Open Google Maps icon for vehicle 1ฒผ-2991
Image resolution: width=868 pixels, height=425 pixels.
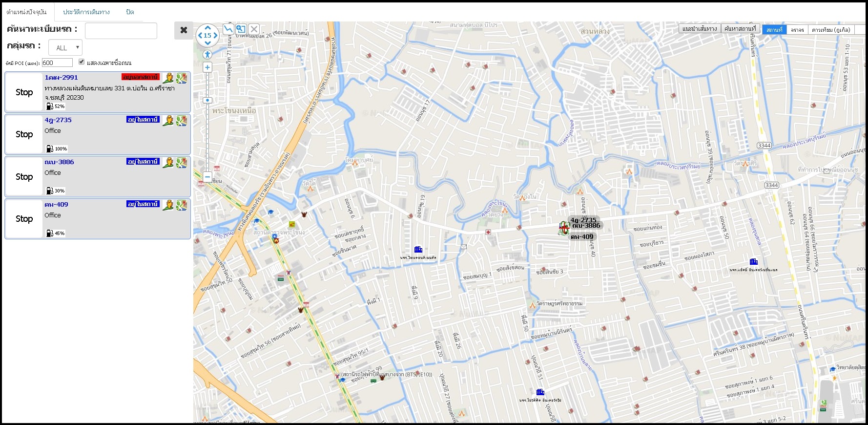tap(182, 78)
